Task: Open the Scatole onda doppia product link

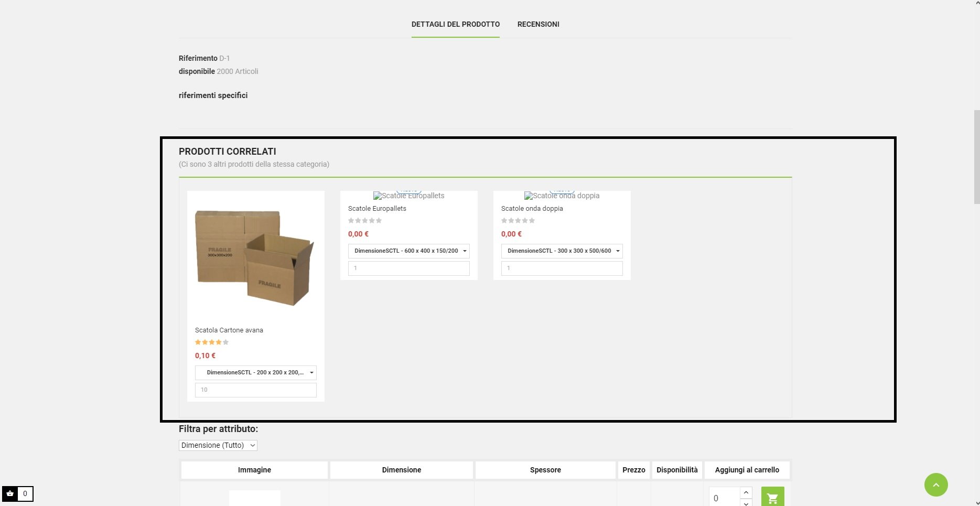Action: tap(532, 209)
